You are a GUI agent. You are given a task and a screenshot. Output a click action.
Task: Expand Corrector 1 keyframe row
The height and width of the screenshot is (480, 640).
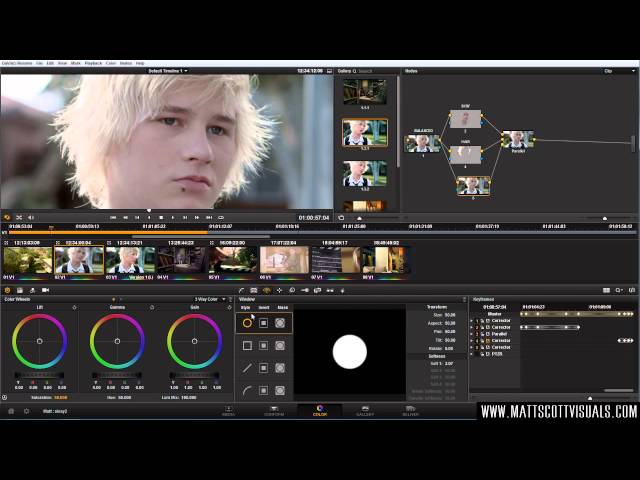click(472, 321)
